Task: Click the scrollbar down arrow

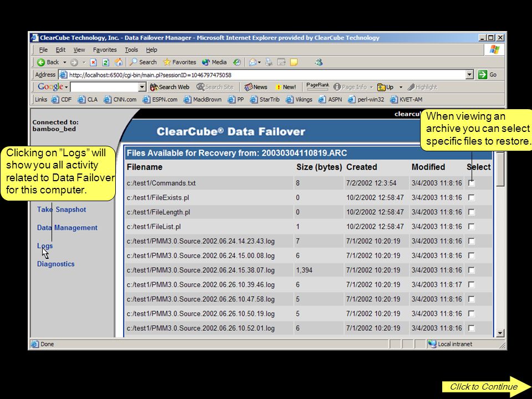Action: click(x=500, y=333)
